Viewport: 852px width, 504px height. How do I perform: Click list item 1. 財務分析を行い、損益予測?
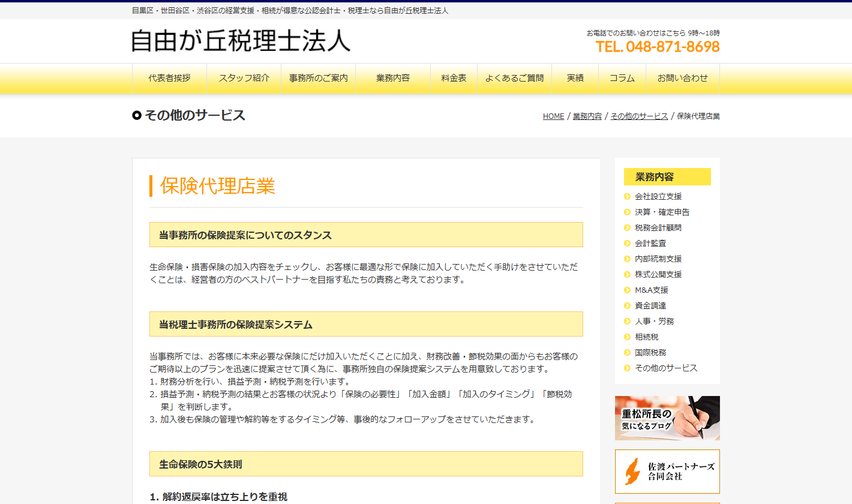coord(250,381)
